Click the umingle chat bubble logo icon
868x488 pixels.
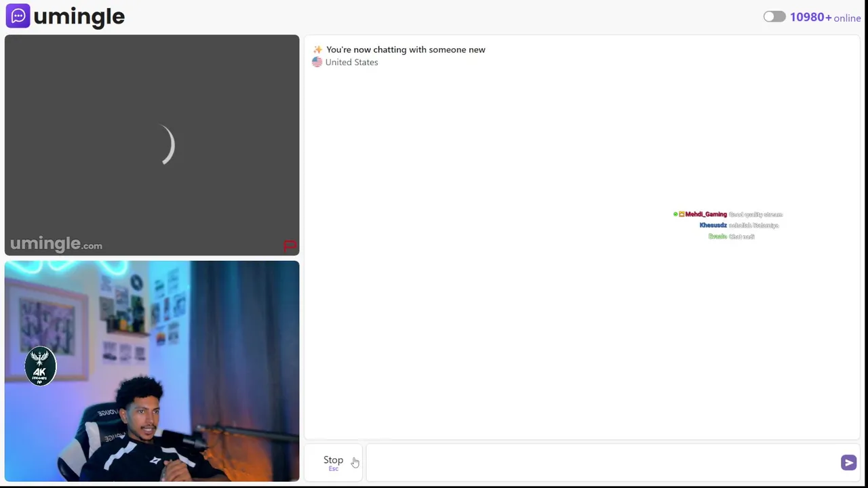(18, 16)
